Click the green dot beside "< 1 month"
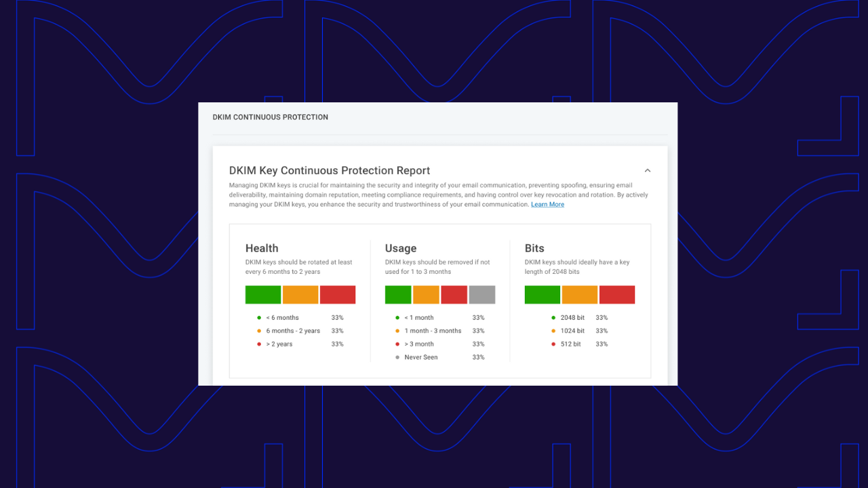The height and width of the screenshot is (488, 868). coord(397,317)
